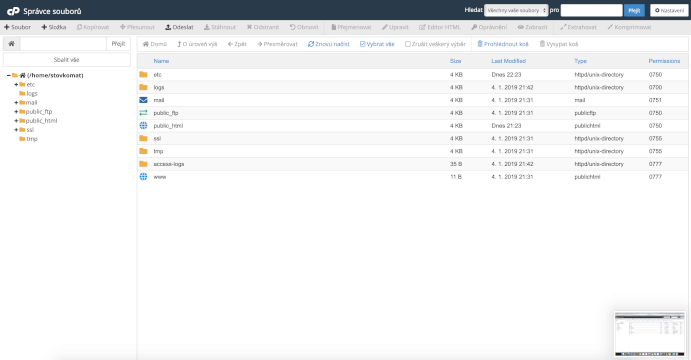Click the sidebar Přejít go button
This screenshot has height=360, width=691.
tap(118, 44)
